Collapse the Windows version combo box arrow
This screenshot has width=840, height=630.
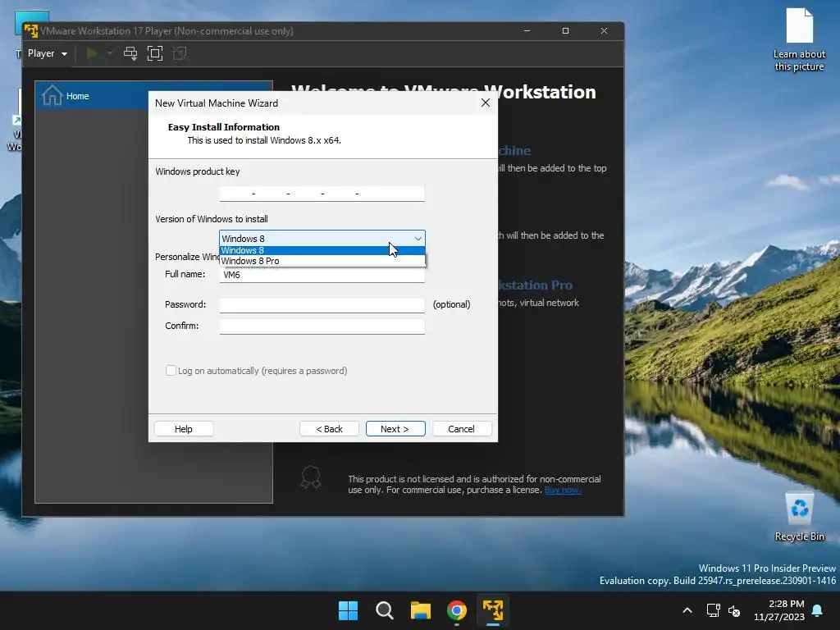coord(418,239)
